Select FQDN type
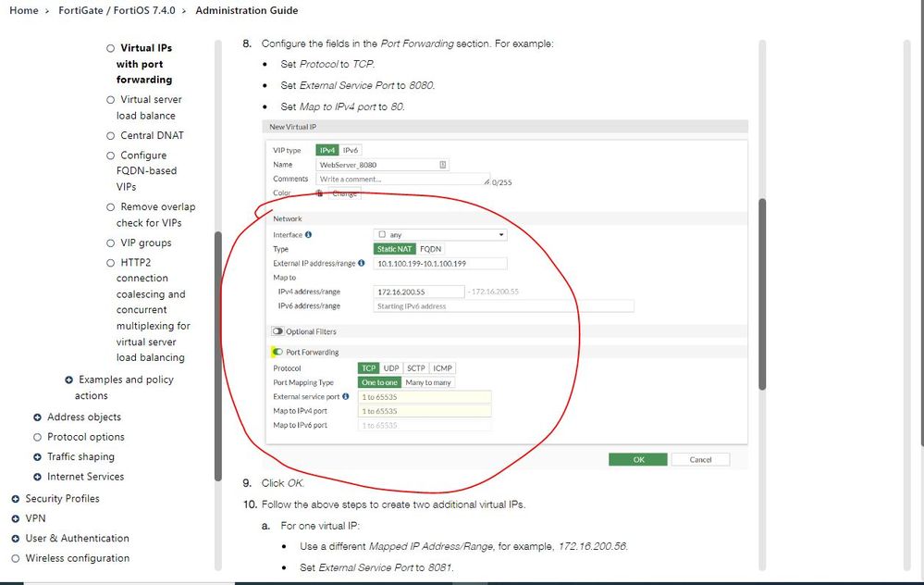924x585 pixels. click(431, 249)
